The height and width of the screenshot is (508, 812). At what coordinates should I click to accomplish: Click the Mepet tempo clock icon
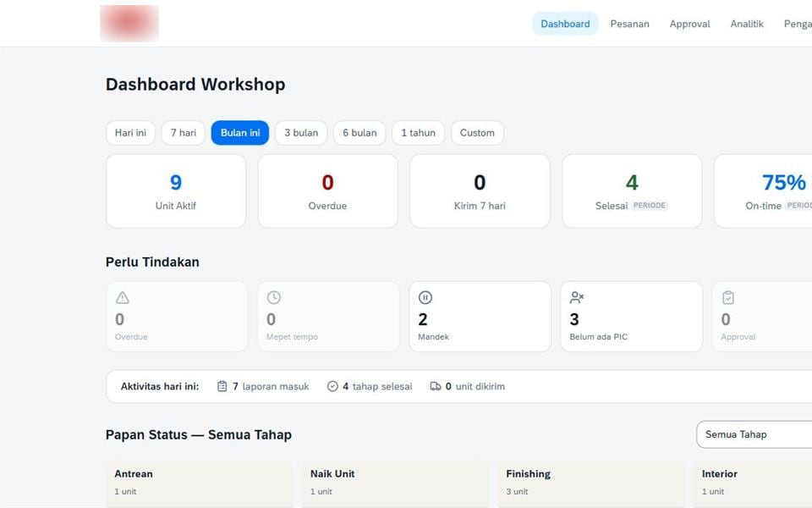273,297
